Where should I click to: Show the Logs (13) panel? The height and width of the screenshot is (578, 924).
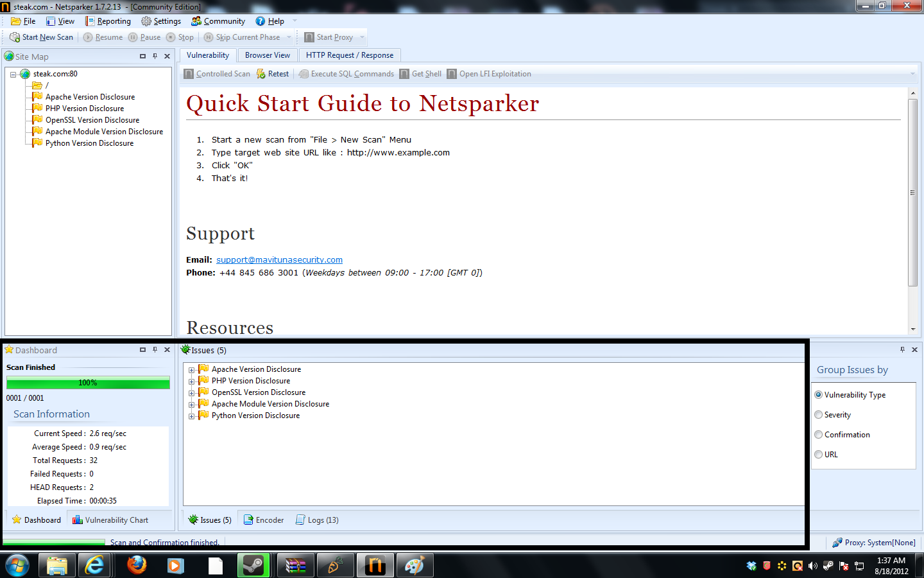[x=317, y=520]
